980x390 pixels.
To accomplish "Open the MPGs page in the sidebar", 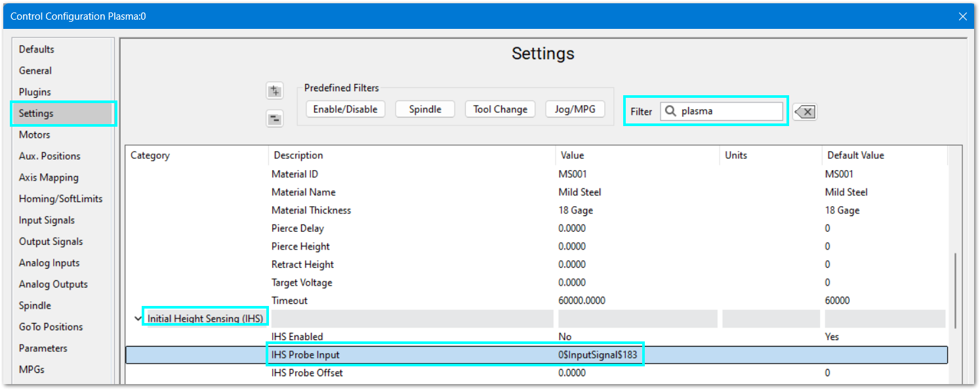I will 31,370.
